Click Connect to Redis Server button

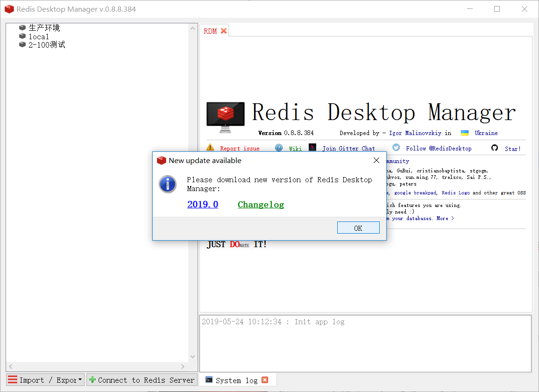click(142, 380)
